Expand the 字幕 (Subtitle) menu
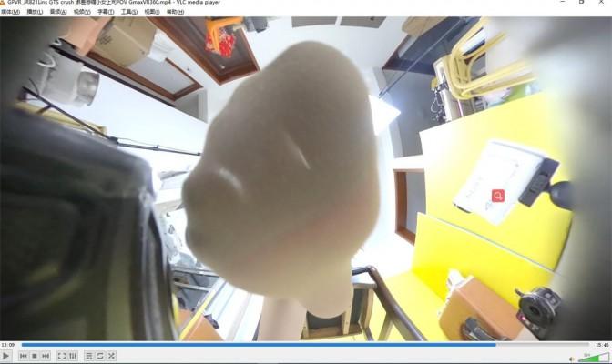 tap(105, 12)
